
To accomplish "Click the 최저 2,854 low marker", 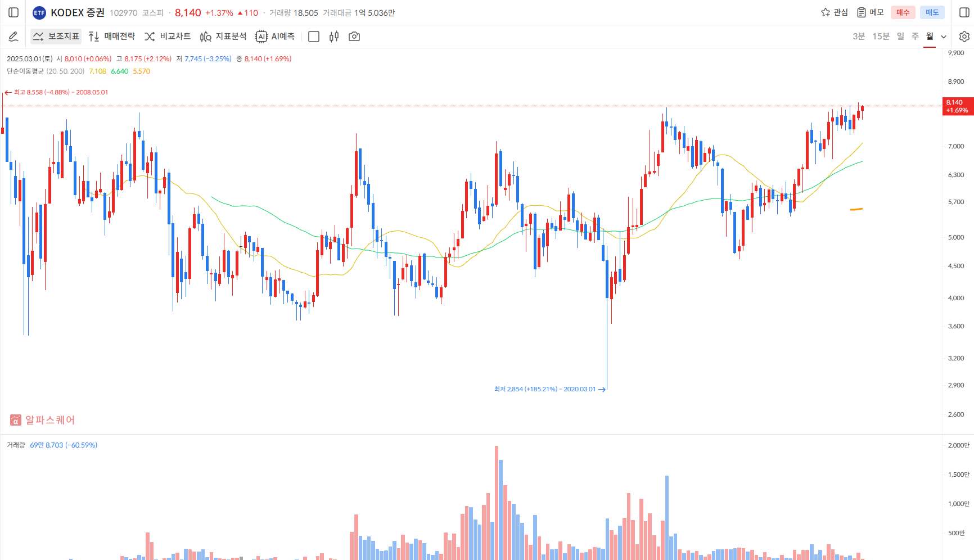I will click(x=549, y=389).
